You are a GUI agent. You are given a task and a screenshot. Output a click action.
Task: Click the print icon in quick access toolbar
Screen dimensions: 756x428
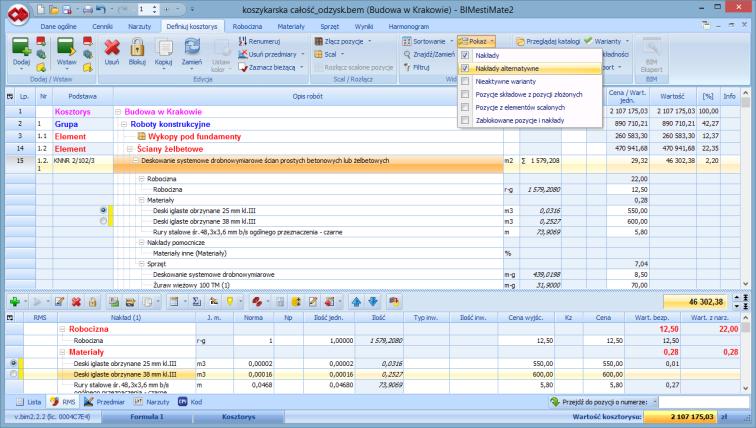coord(88,10)
